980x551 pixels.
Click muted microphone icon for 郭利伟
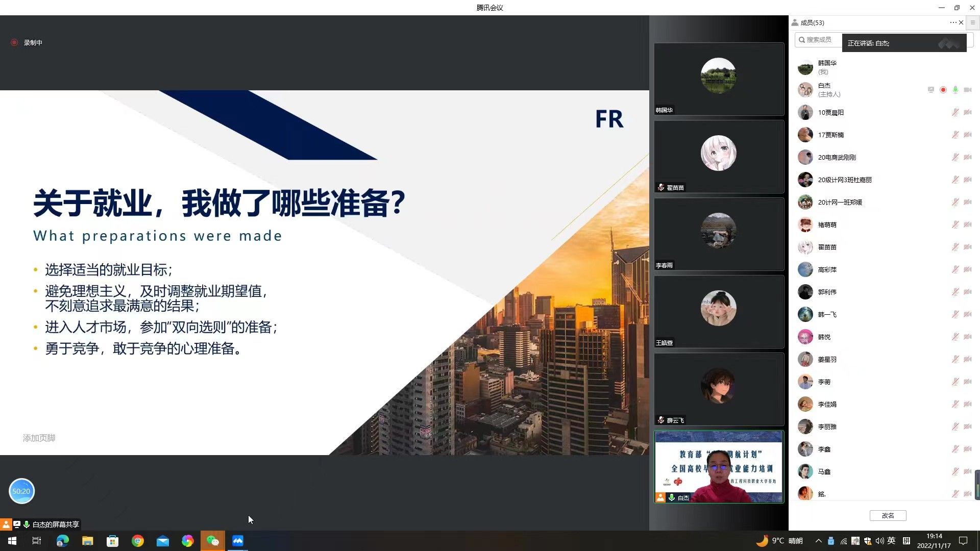pos(955,292)
